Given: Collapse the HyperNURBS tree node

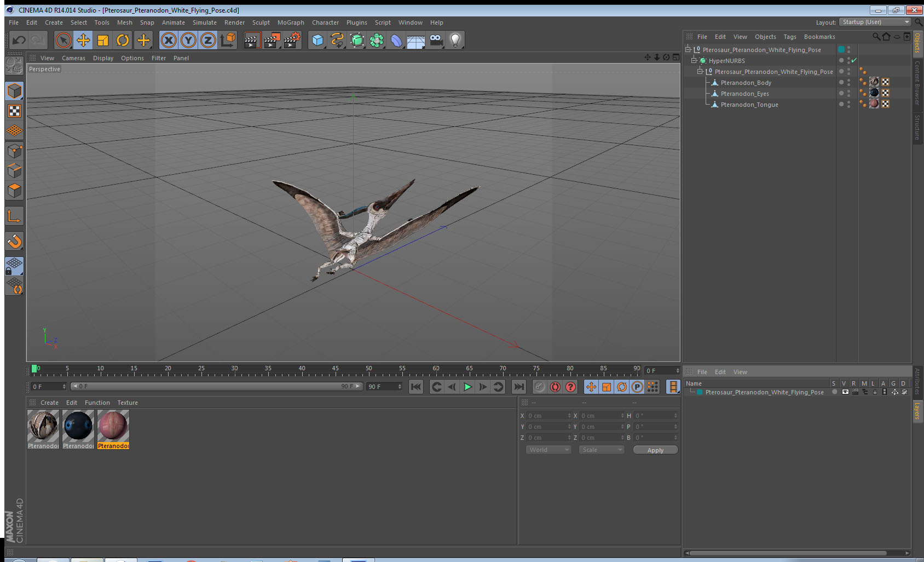Looking at the screenshot, I should pos(694,60).
